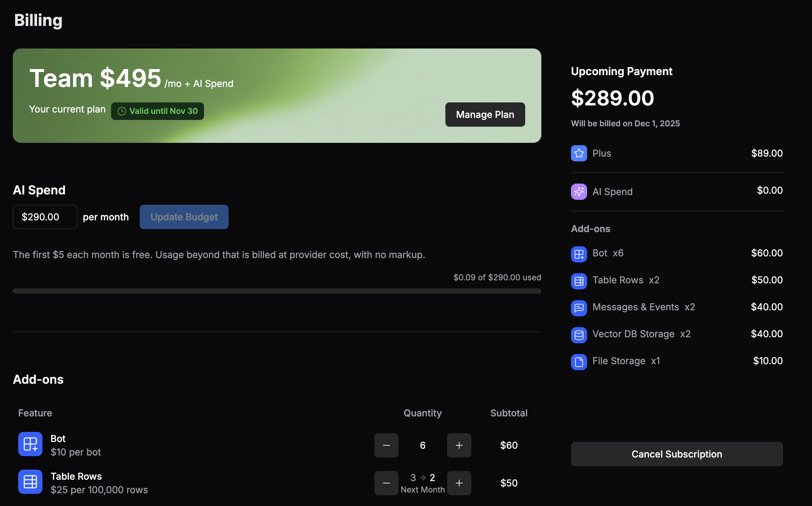
Task: Click the Valid until Nov 30 badge
Action: click(157, 111)
